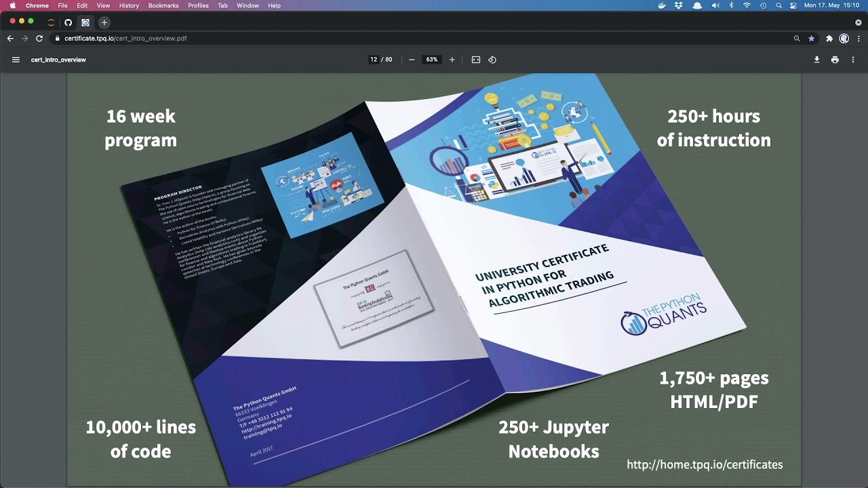Expand the tab search dropdown arrow
This screenshot has height=488, width=868.
click(858, 22)
